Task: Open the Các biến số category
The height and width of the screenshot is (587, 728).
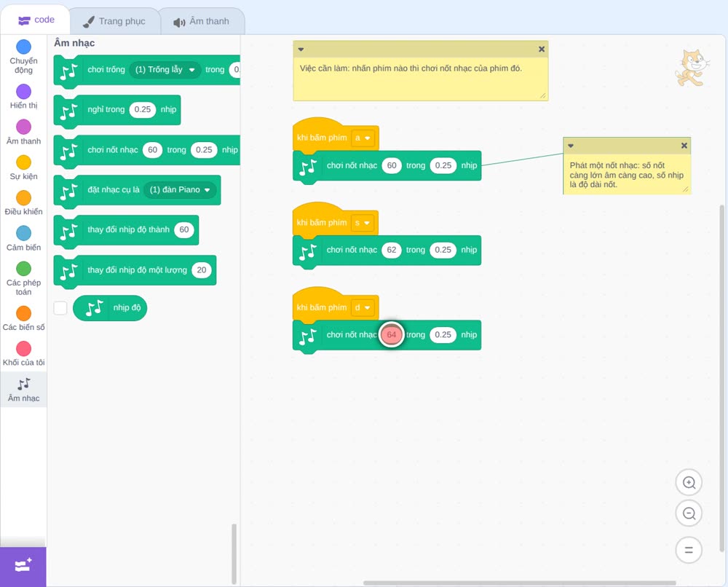Action: (23, 318)
